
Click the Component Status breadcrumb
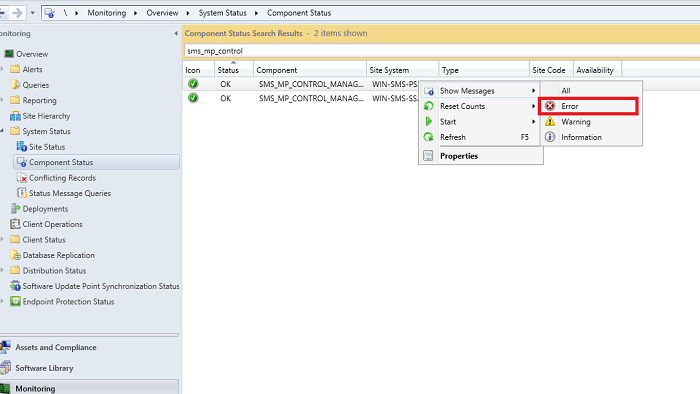point(299,13)
